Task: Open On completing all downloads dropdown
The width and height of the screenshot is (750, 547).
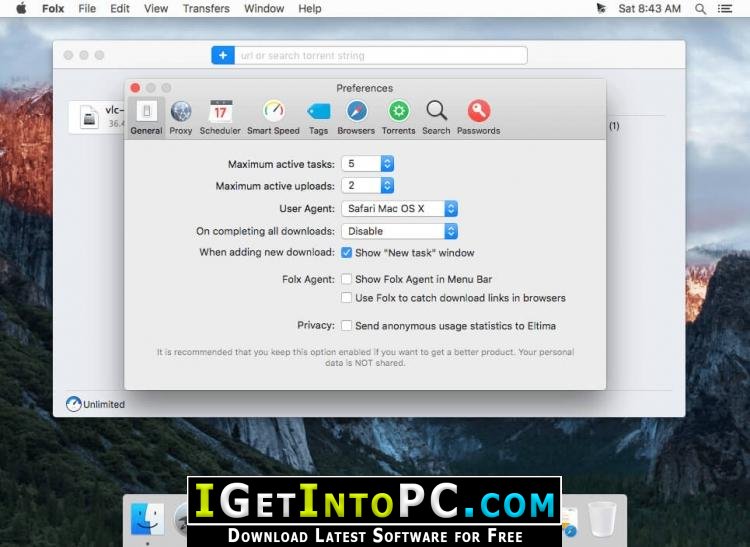Action: pyautogui.click(x=399, y=231)
